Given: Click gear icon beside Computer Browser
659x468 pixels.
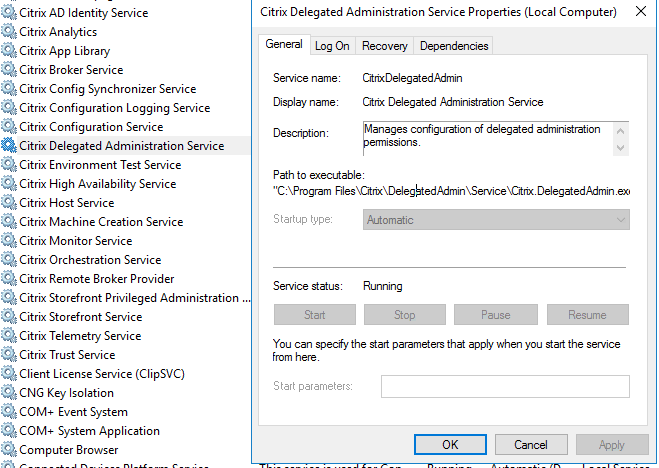Looking at the screenshot, I should (9, 450).
